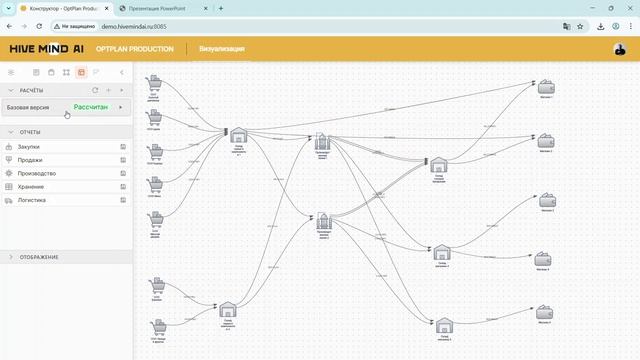
Task: Collapse the ОТЧЁТЫ section chevron
Action: [x=11, y=132]
